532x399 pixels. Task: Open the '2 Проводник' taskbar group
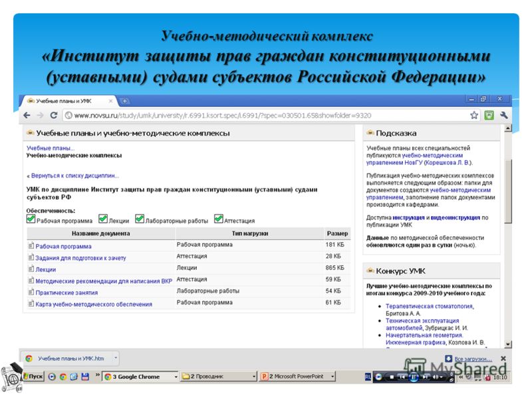pyautogui.click(x=219, y=376)
